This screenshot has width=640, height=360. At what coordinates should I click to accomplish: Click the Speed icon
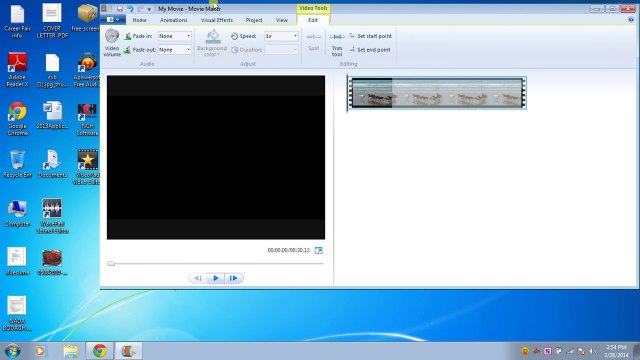[234, 36]
